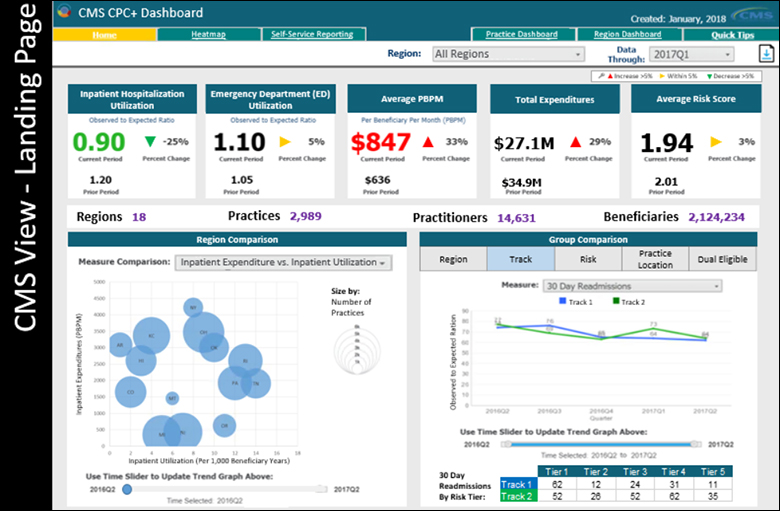This screenshot has width=780, height=511.
Task: Open the Quick Tips tab
Action: pyautogui.click(x=732, y=35)
